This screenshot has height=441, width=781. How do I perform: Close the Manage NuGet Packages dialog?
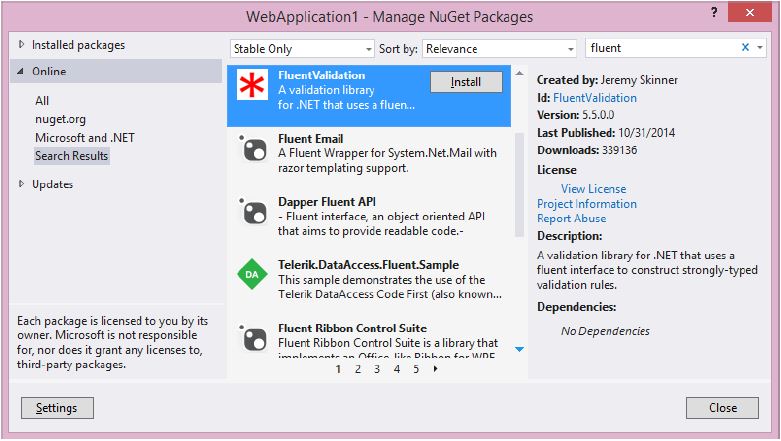tap(723, 408)
